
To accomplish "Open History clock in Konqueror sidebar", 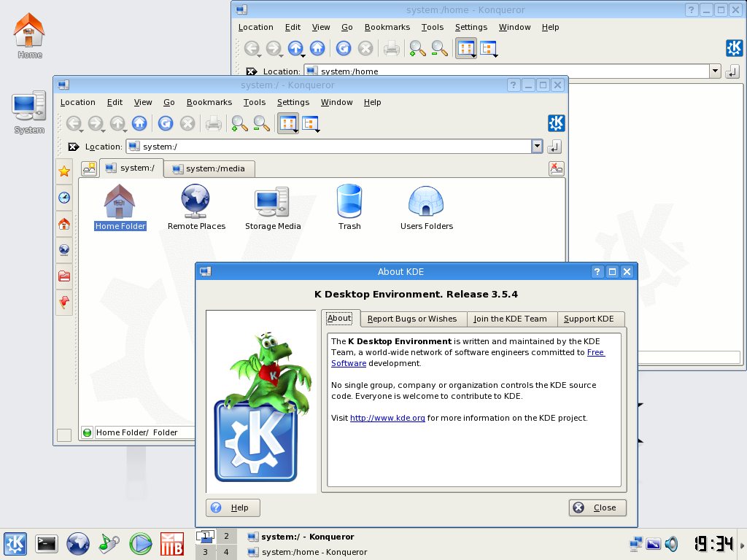I will pos(64,197).
